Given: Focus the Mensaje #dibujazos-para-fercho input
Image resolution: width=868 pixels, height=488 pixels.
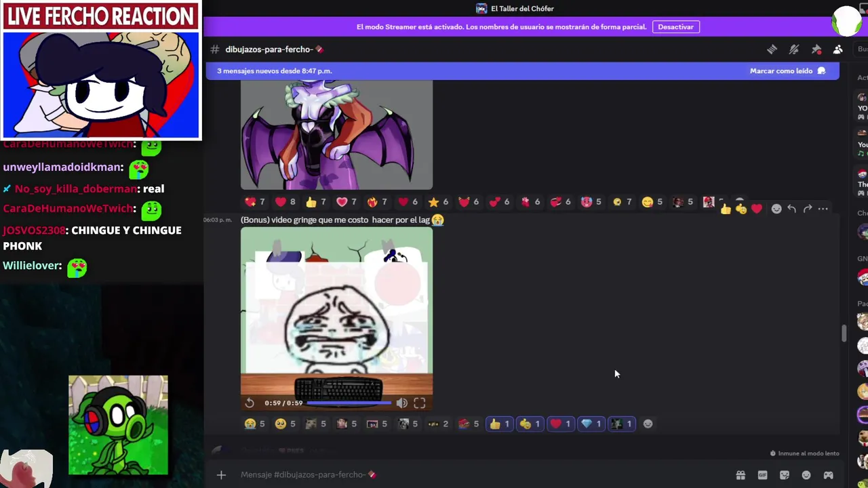Looking at the screenshot, I should coord(481,474).
